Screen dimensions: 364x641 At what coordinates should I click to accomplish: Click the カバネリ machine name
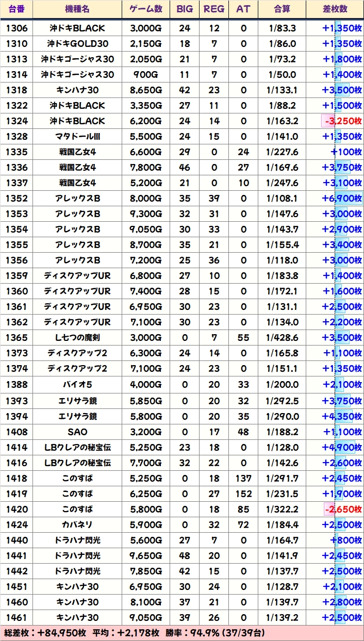click(77, 524)
